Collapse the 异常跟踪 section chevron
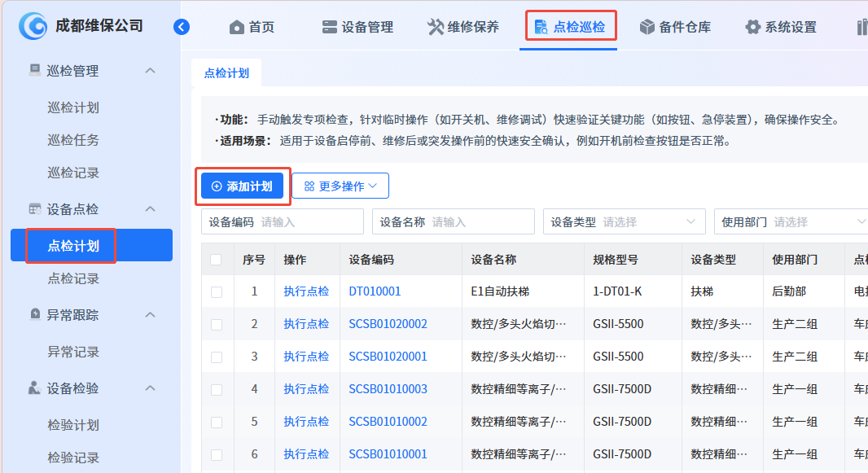 pyautogui.click(x=150, y=315)
